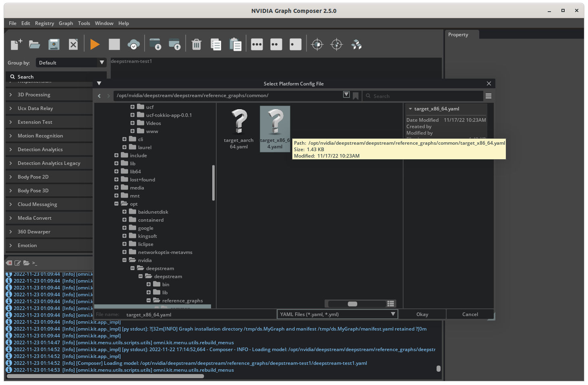Copy selection with the documents icon
The width and height of the screenshot is (588, 385).
[x=216, y=44]
